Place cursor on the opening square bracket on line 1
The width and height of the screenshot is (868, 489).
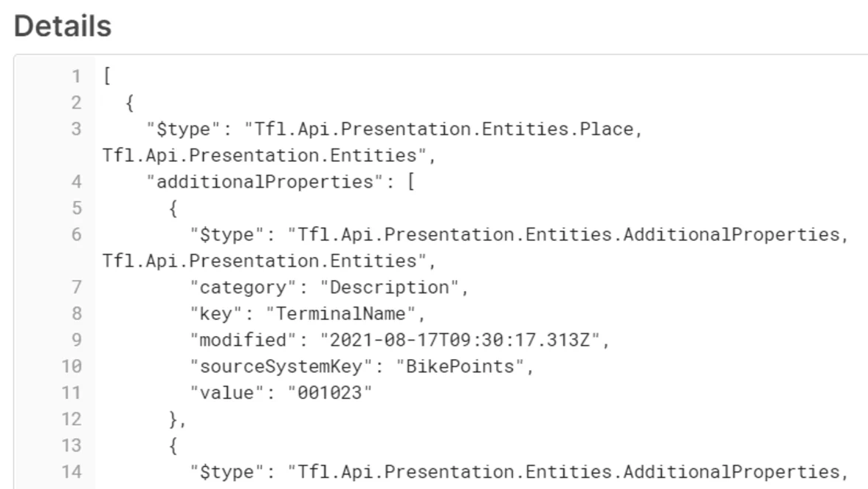coord(108,77)
